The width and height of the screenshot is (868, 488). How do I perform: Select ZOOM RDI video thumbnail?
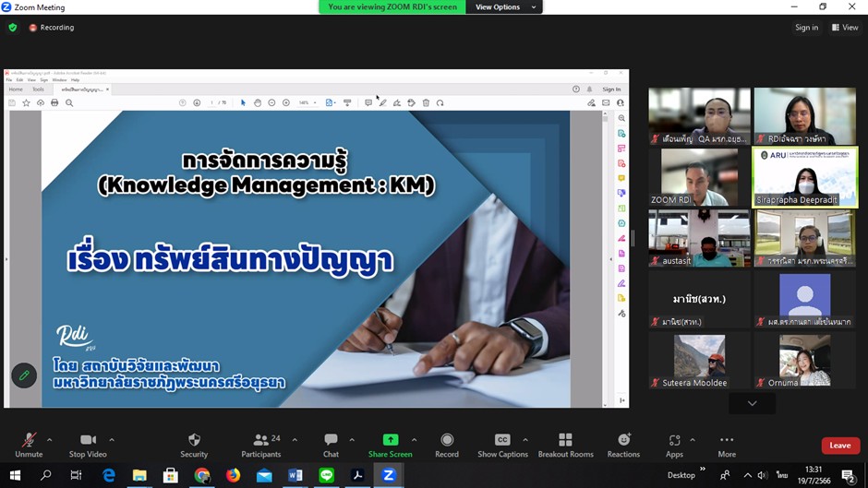[x=699, y=177]
